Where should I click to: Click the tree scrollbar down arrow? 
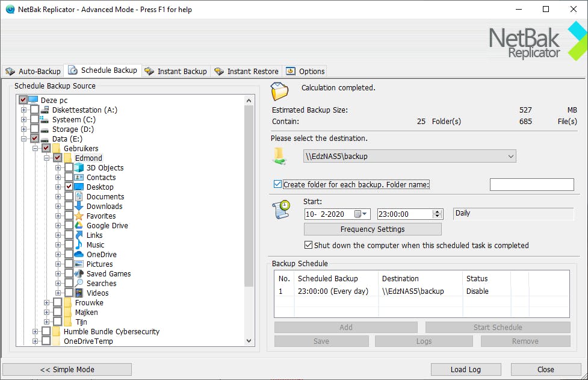coord(249,341)
